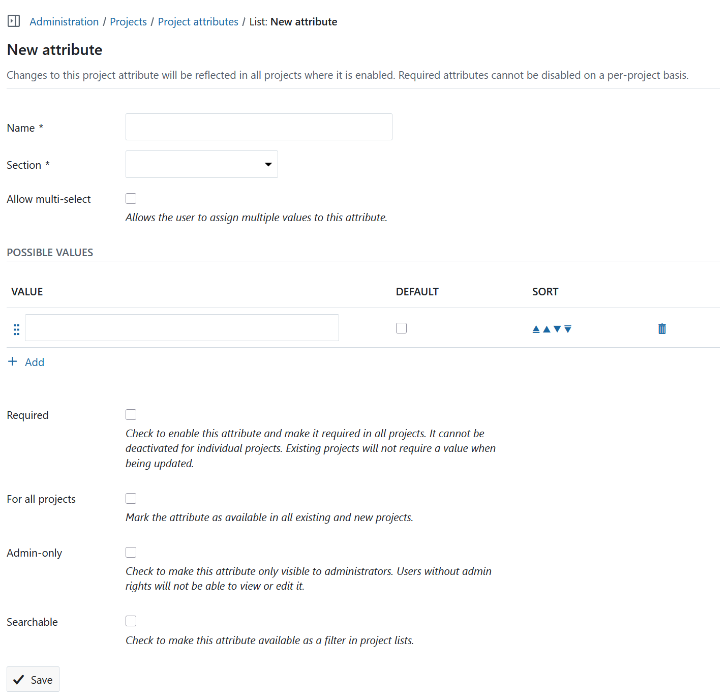
Task: Move value to top using double-up arrow
Action: [536, 329]
